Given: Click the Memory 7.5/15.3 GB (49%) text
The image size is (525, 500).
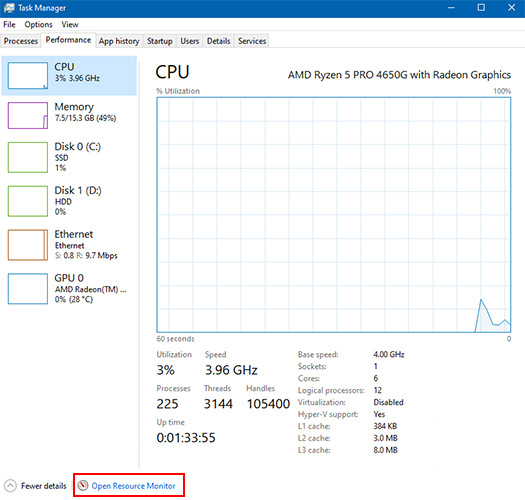Looking at the screenshot, I should pyautogui.click(x=85, y=118).
